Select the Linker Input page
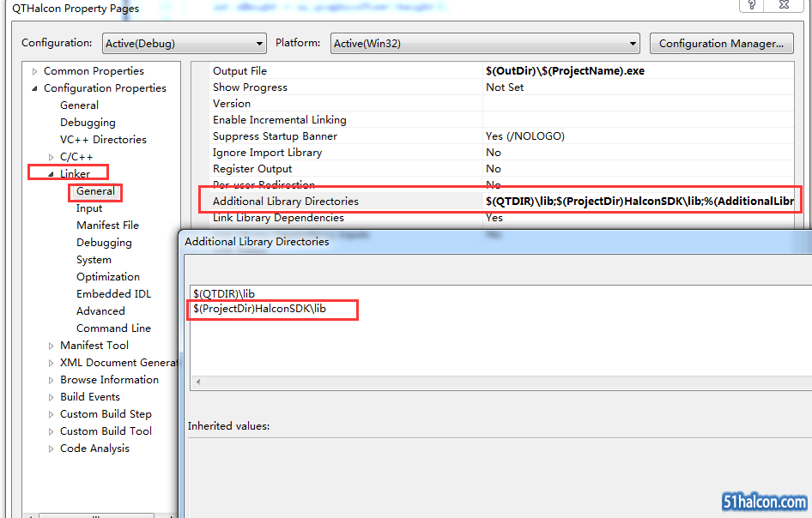 pos(89,208)
